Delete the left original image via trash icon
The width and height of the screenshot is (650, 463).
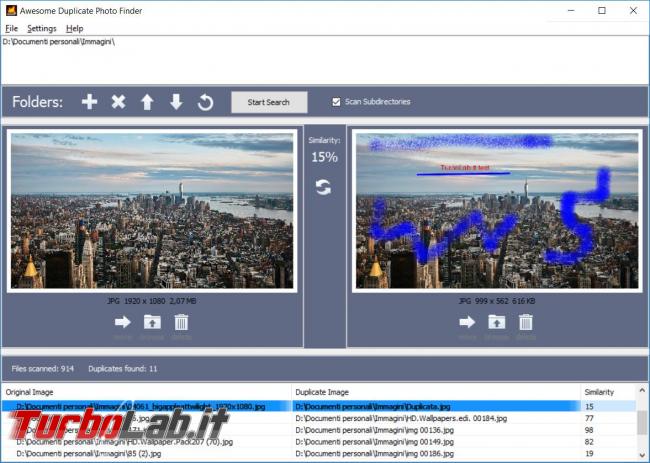(x=181, y=322)
